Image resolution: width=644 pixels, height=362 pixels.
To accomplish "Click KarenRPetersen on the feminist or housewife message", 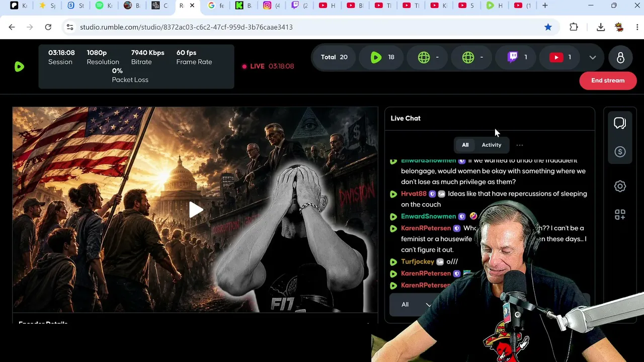I will [426, 228].
